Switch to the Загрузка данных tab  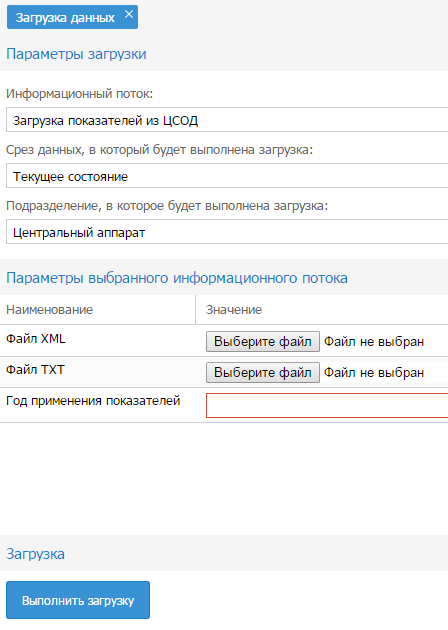click(65, 18)
